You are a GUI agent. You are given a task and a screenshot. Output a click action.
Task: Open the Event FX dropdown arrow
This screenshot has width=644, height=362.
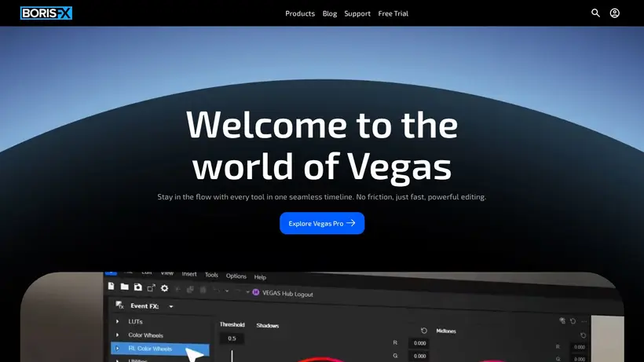(171, 306)
